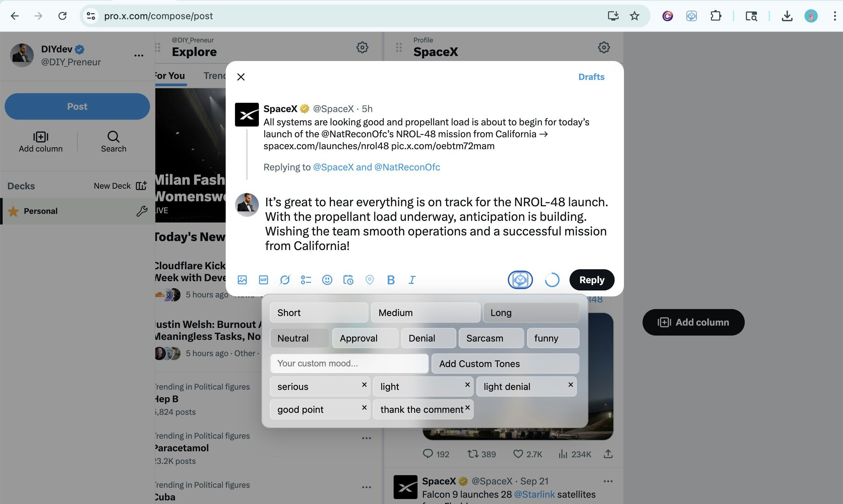
Task: Remove the light denial custom tone
Action: (571, 384)
